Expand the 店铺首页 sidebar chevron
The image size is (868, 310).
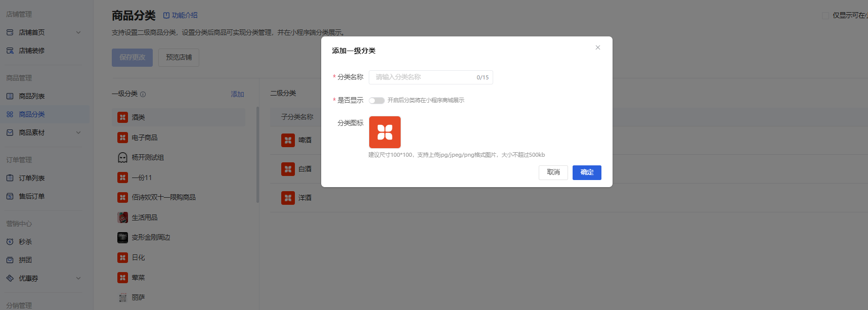(x=78, y=32)
